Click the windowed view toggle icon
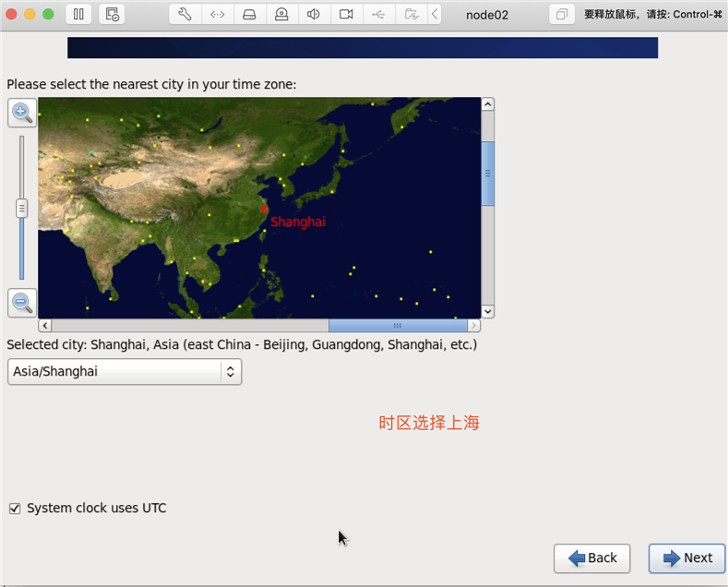Screen dimensions: 728x587 [562, 15]
